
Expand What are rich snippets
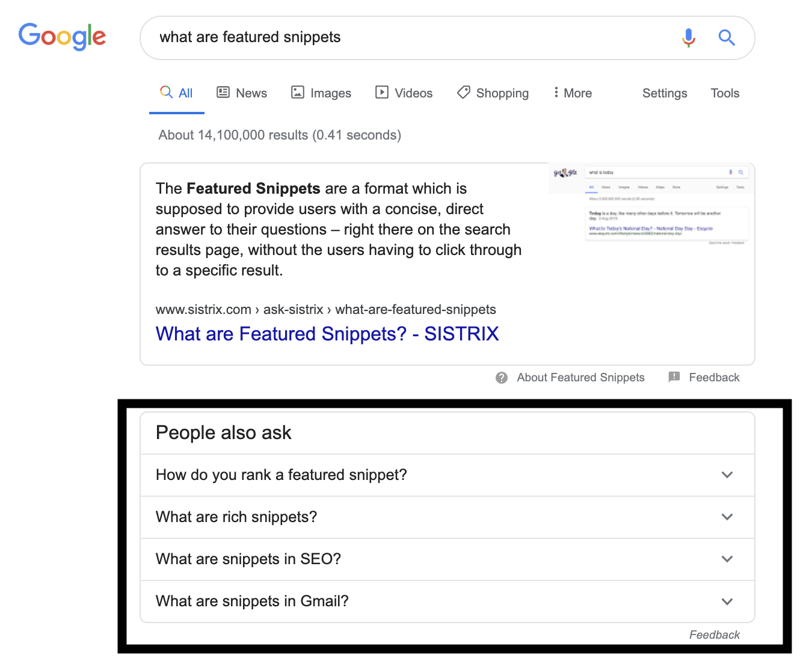727,517
